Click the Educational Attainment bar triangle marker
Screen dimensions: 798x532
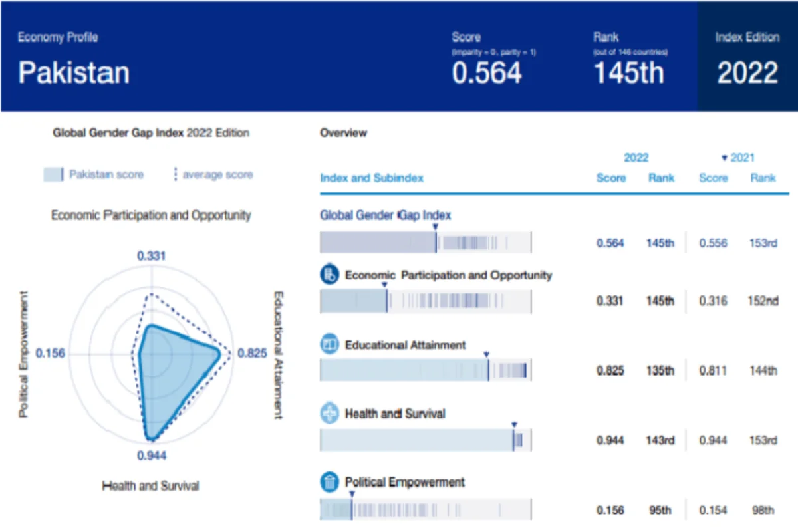(x=487, y=354)
